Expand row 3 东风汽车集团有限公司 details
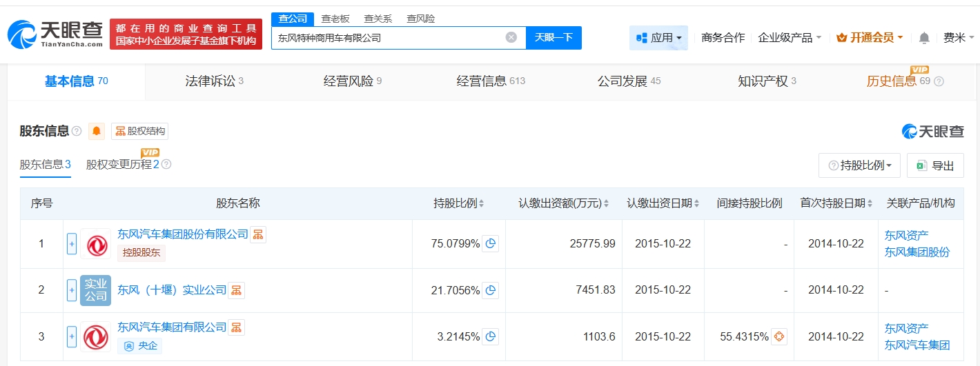This screenshot has width=980, height=366. tap(72, 337)
